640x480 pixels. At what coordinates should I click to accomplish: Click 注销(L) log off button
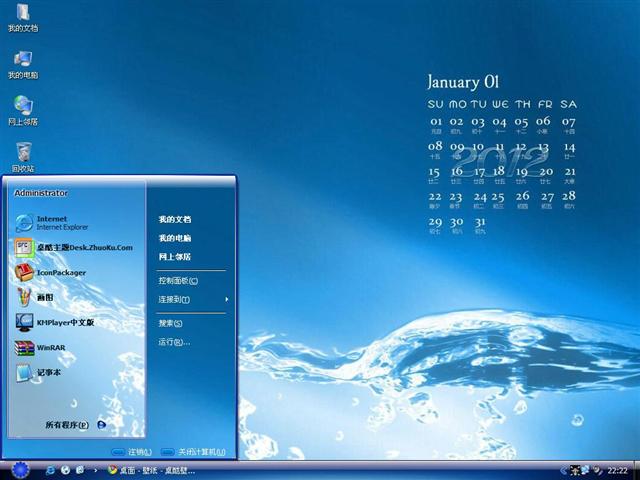pyautogui.click(x=131, y=452)
